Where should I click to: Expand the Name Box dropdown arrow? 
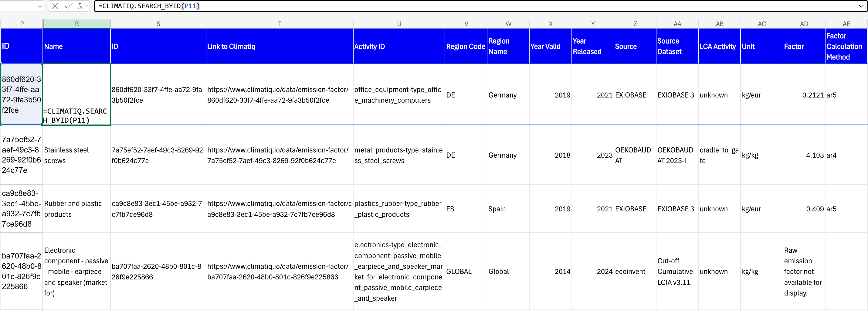[40, 6]
